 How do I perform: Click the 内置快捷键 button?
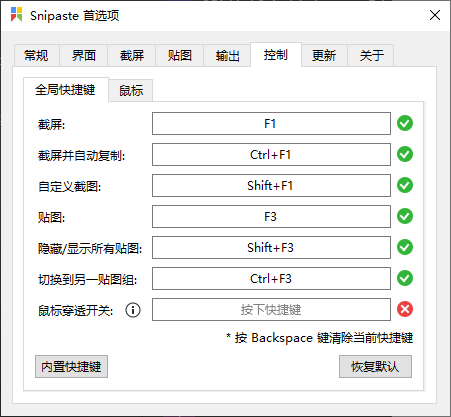coord(71,367)
